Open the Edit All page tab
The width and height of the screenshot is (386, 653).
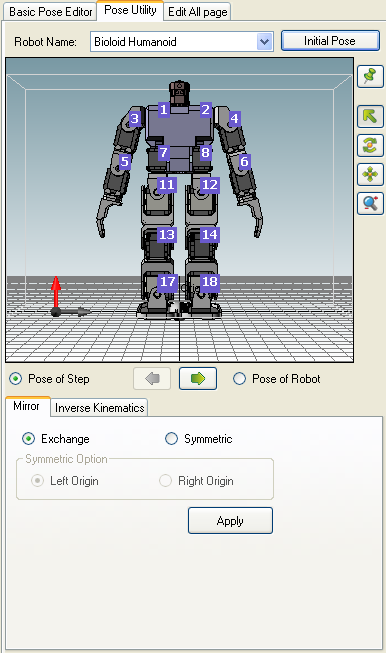(197, 12)
